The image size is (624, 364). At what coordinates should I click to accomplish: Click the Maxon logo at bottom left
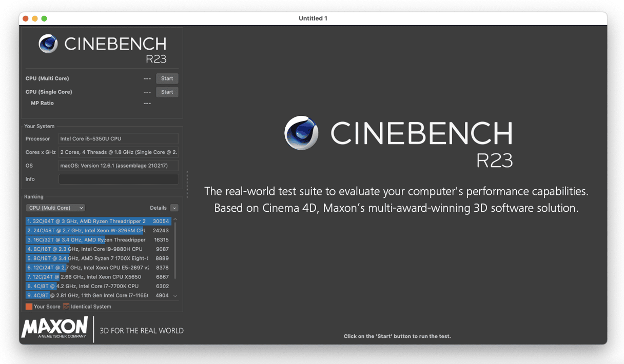[54, 327]
